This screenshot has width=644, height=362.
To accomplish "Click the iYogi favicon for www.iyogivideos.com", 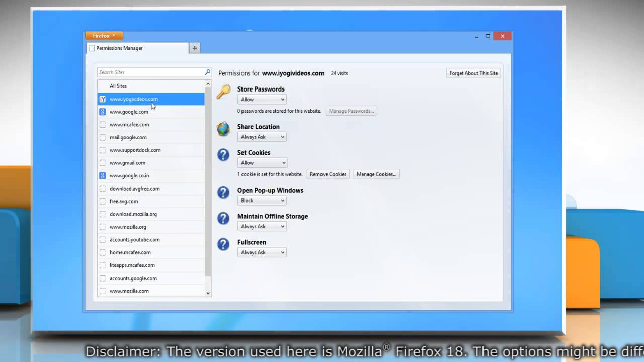I will click(x=103, y=99).
